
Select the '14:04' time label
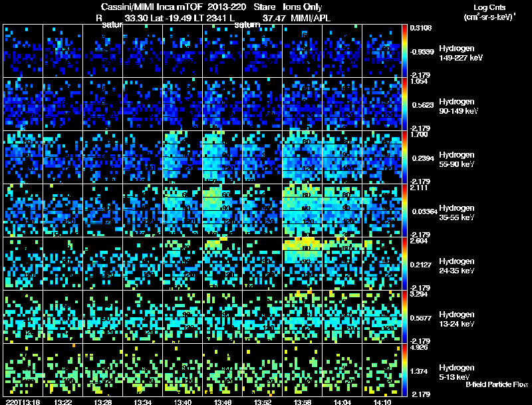(342, 402)
